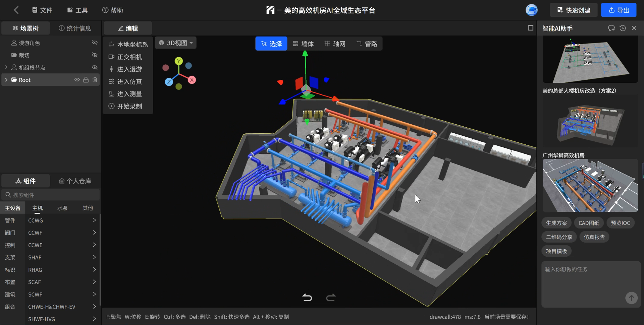Expand the 机组根节点 tree node
Image resolution: width=644 pixels, height=325 pixels.
point(6,67)
